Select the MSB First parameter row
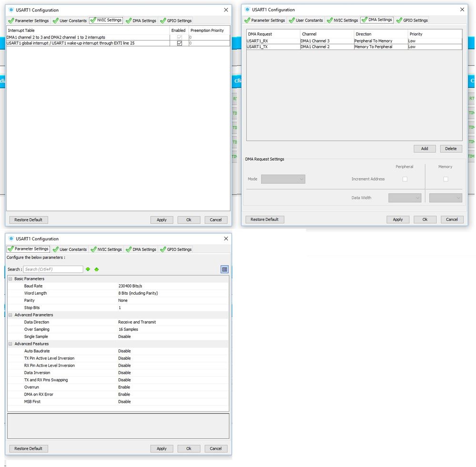 point(118,402)
